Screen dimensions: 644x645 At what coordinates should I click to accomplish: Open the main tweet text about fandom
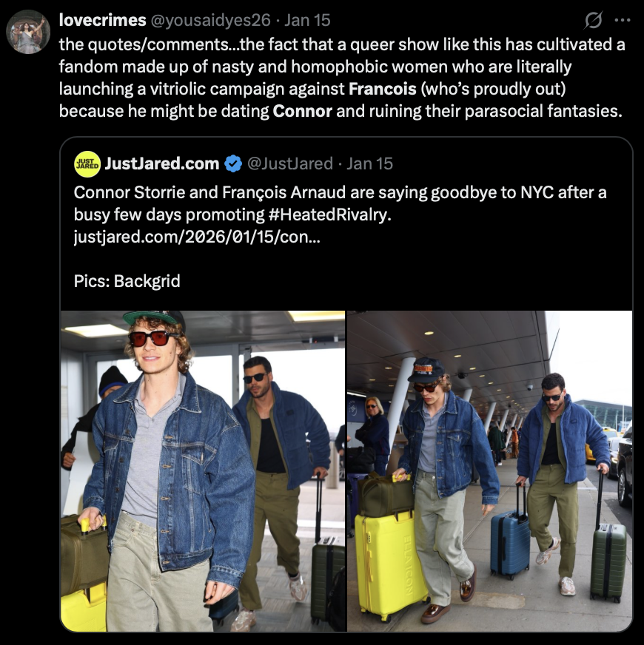pyautogui.click(x=342, y=78)
